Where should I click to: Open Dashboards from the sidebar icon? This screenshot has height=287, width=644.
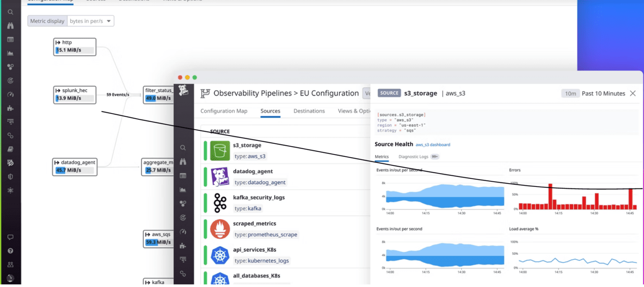point(10,40)
